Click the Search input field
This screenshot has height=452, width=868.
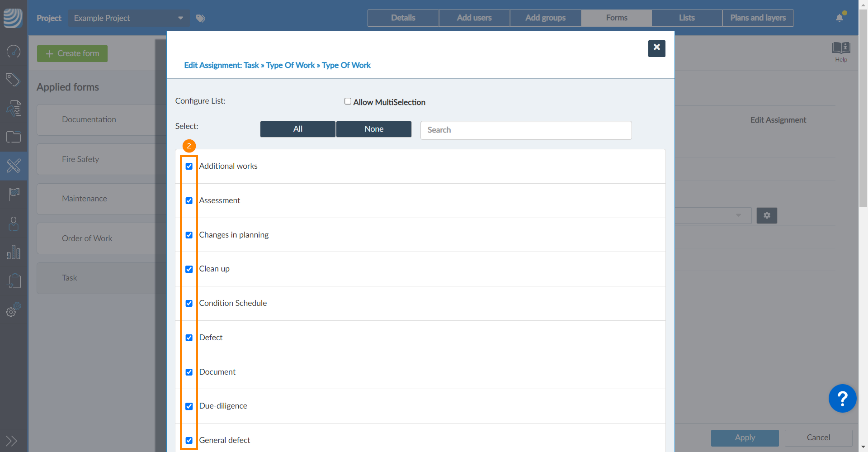(x=526, y=130)
